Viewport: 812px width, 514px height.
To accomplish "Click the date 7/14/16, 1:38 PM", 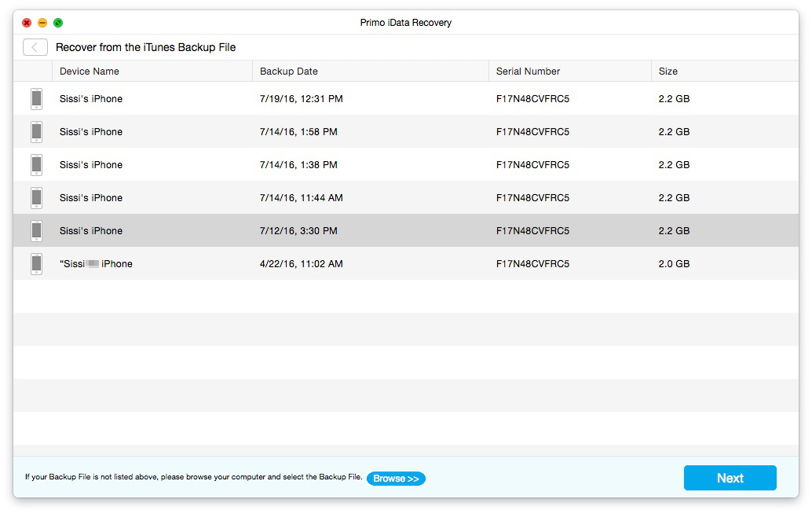I will (x=298, y=165).
